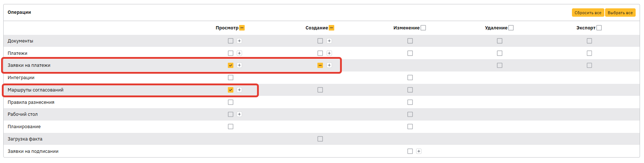Expand Маршруты согласований Просмотр plus icon
Viewport: 644px width, 163px height.
pyautogui.click(x=239, y=90)
